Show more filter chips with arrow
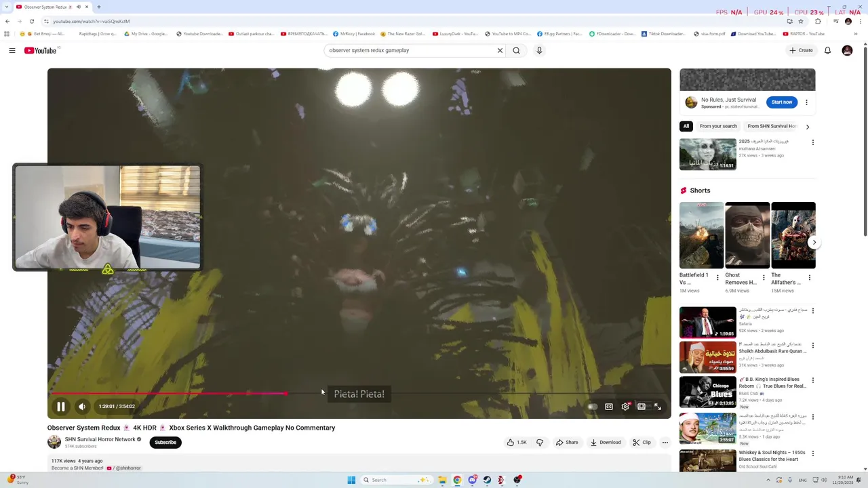Viewport: 868px width, 488px height. tap(808, 127)
